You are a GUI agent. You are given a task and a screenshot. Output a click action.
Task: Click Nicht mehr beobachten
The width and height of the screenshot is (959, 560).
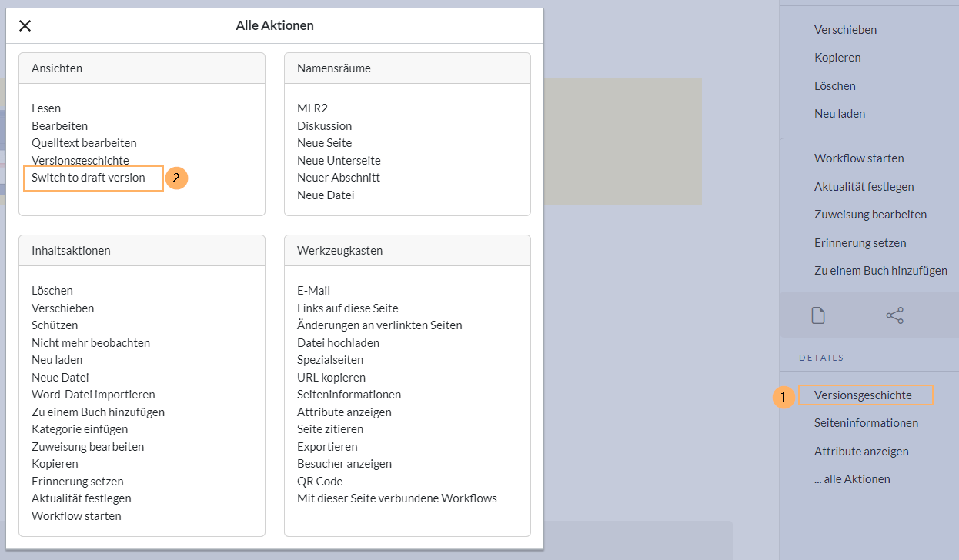(91, 343)
